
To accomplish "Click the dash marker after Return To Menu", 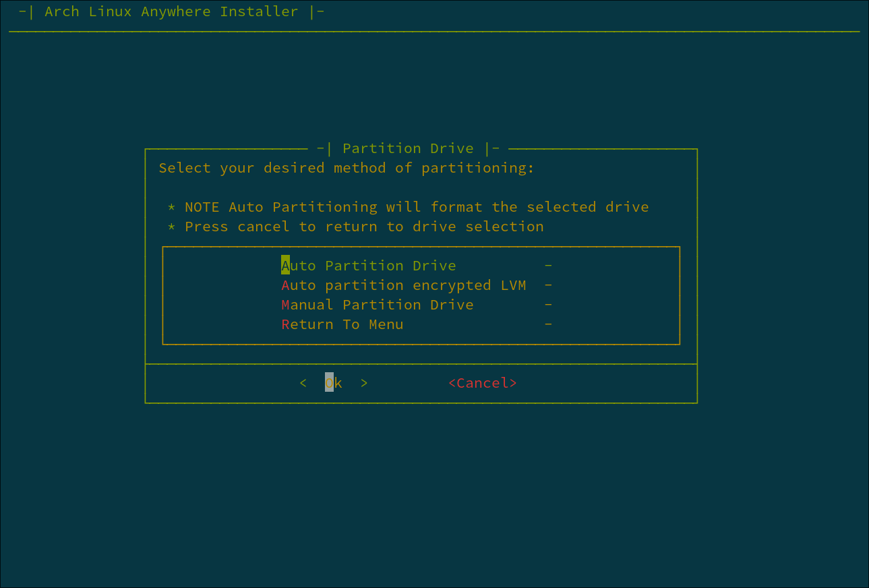I will [x=547, y=324].
